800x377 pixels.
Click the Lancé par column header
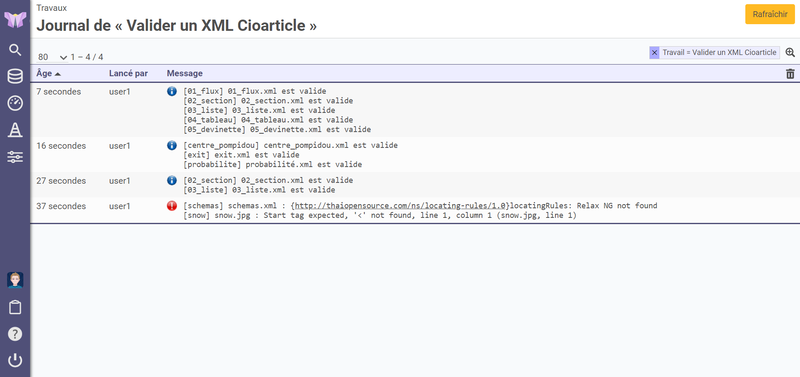(129, 73)
